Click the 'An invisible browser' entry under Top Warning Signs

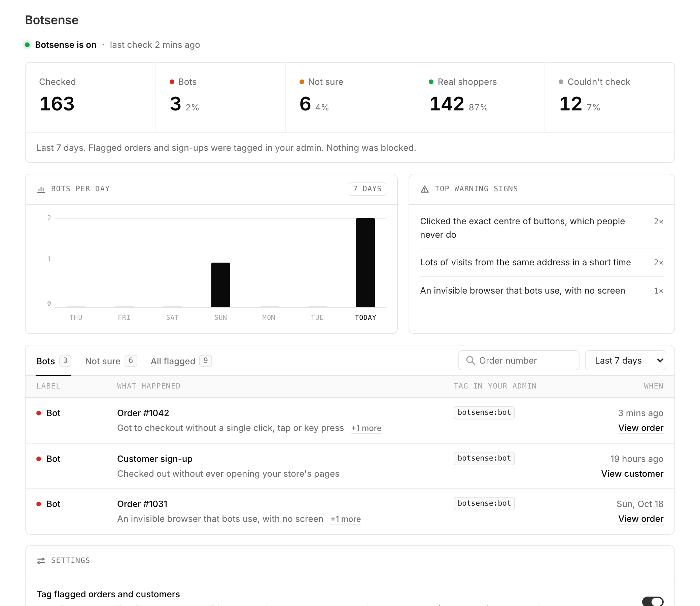541,291
